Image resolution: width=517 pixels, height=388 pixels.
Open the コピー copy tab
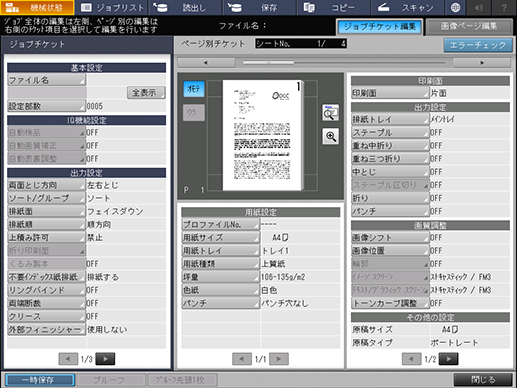(334, 7)
